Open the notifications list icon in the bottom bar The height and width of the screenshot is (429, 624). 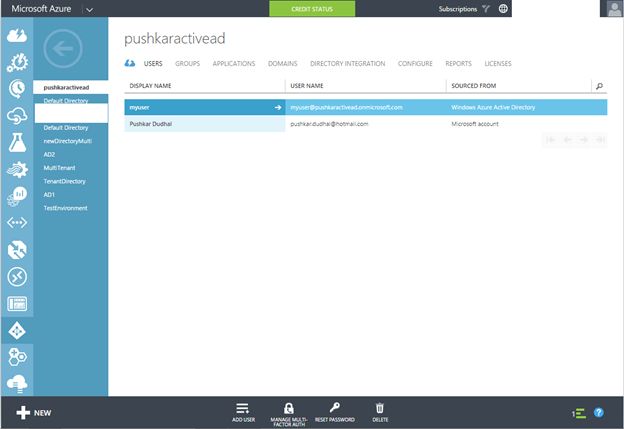[579, 413]
